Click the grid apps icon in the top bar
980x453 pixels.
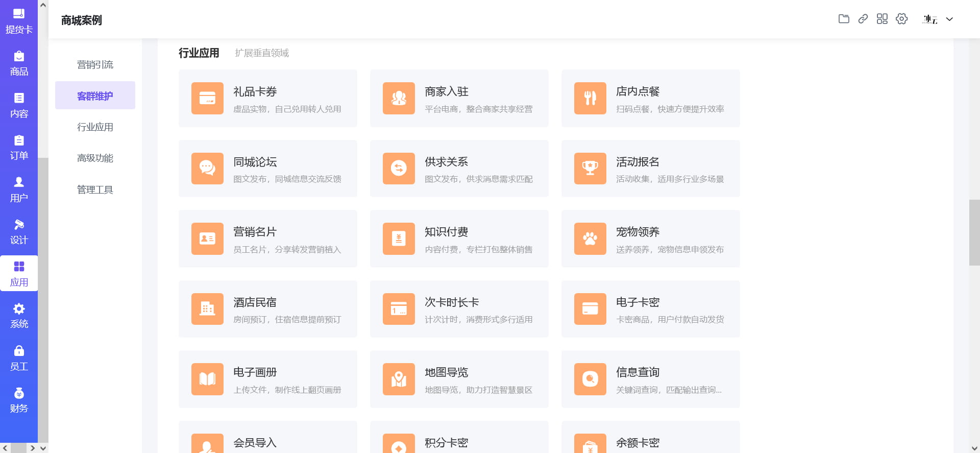882,19
